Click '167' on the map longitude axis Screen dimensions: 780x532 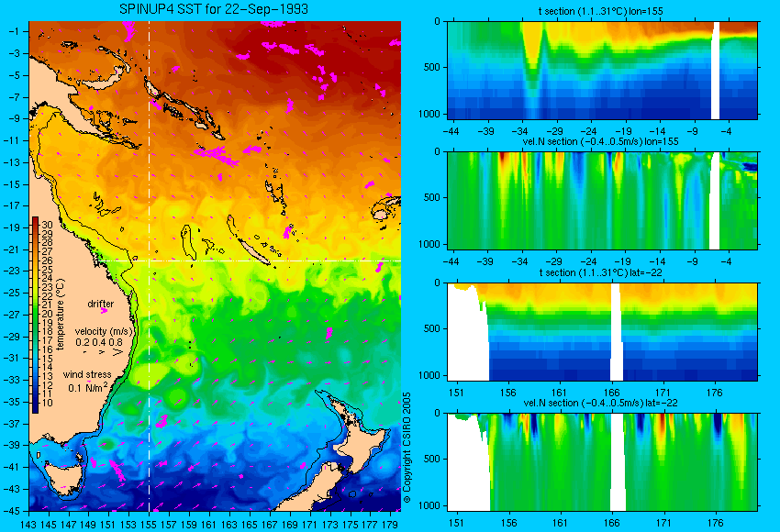270,524
